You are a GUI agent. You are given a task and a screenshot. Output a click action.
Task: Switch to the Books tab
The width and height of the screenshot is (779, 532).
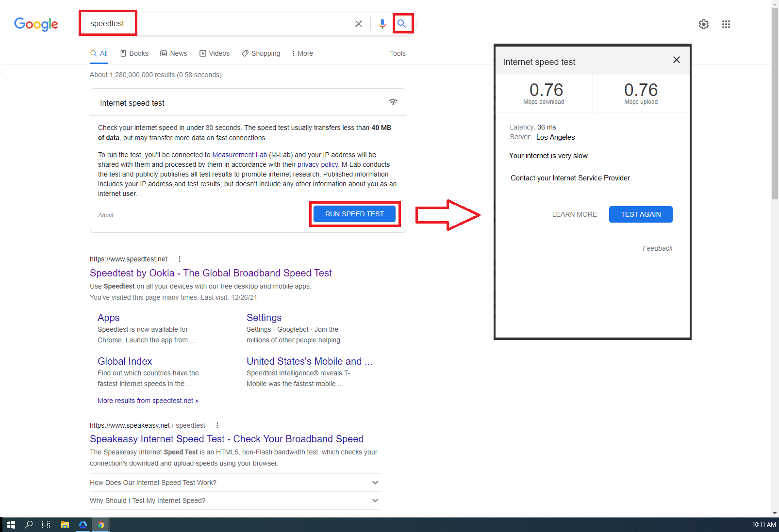click(134, 53)
